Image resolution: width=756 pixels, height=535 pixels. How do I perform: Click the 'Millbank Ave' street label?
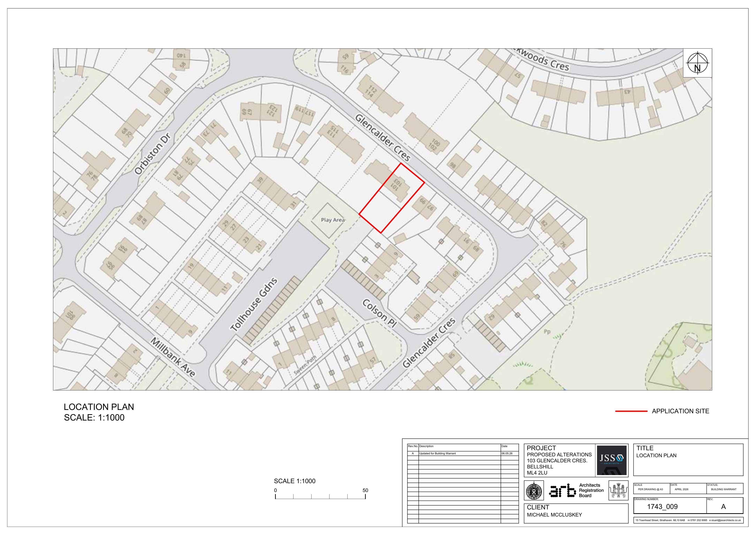(173, 357)
